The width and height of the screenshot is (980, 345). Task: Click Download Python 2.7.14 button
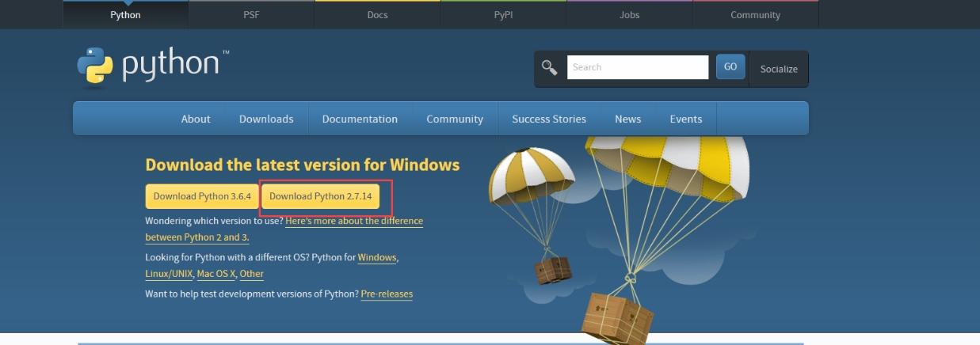point(320,196)
